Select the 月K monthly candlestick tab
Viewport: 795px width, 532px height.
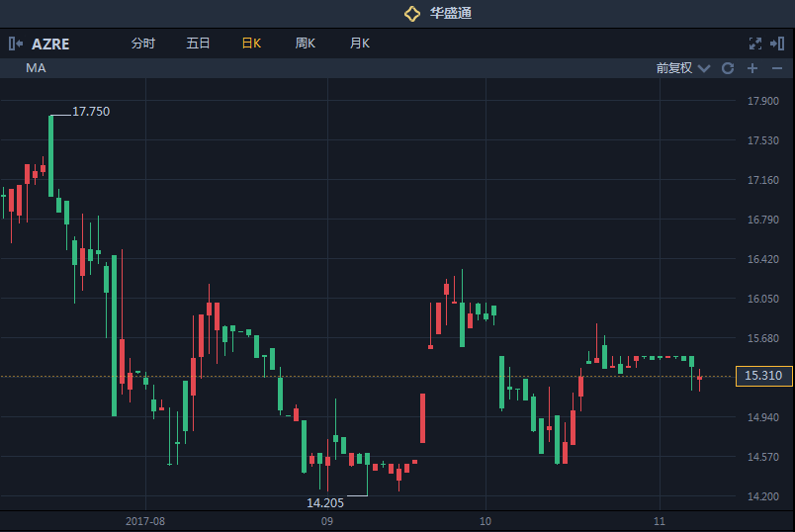(359, 44)
